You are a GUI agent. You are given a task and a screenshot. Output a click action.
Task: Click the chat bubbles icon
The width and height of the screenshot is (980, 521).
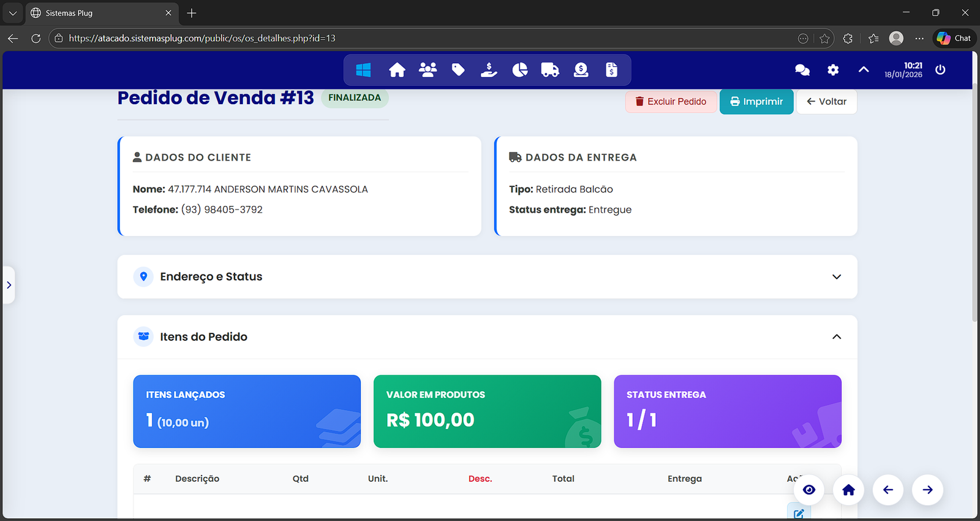coord(802,70)
